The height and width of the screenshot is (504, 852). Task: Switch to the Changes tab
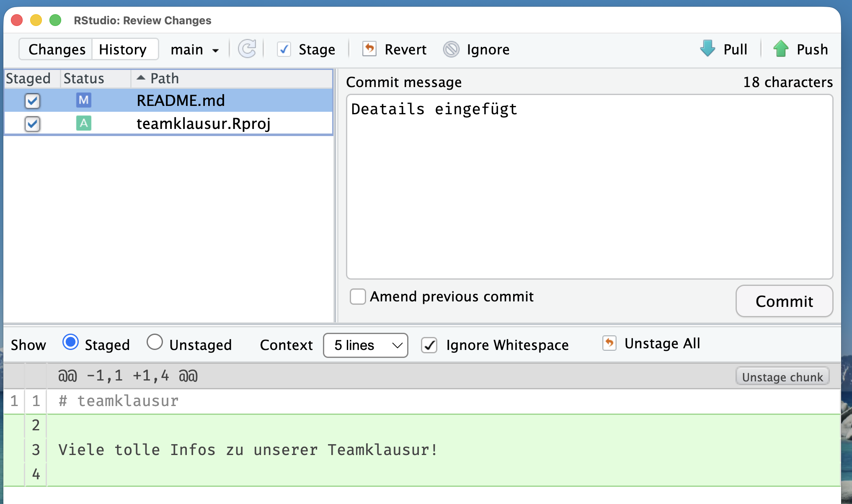tap(57, 49)
